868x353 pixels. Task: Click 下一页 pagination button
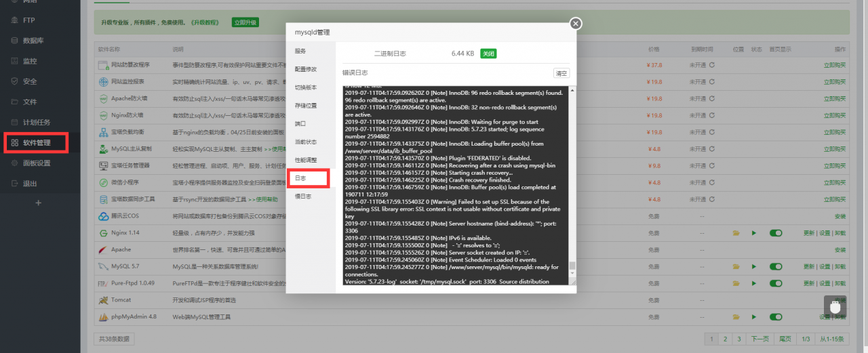pos(759,339)
